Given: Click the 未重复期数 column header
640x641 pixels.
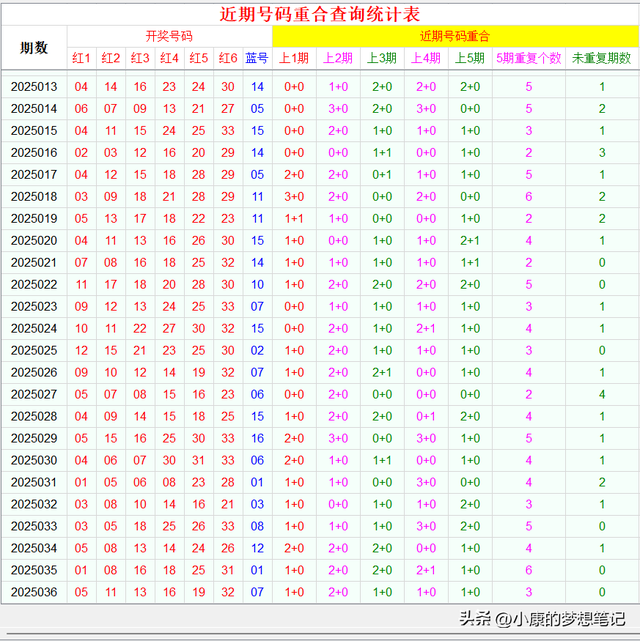Looking at the screenshot, I should 602,58.
